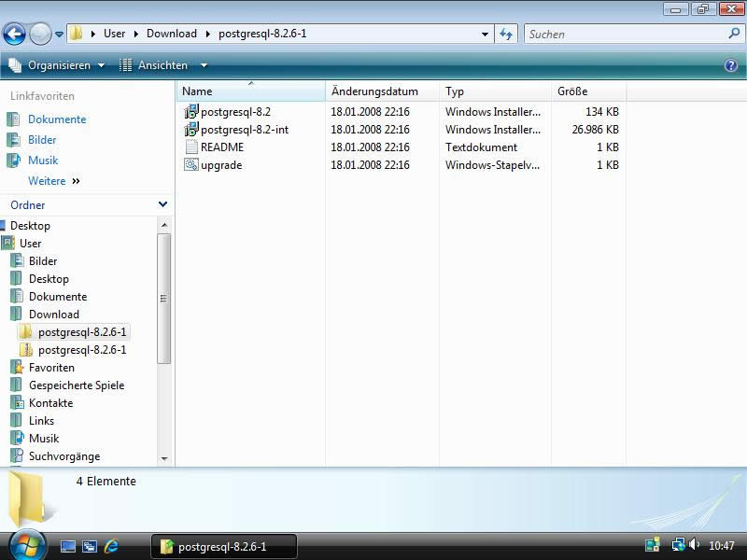Open the recent pages dropdown arrow
Screen dimensions: 747x560
tap(59, 35)
